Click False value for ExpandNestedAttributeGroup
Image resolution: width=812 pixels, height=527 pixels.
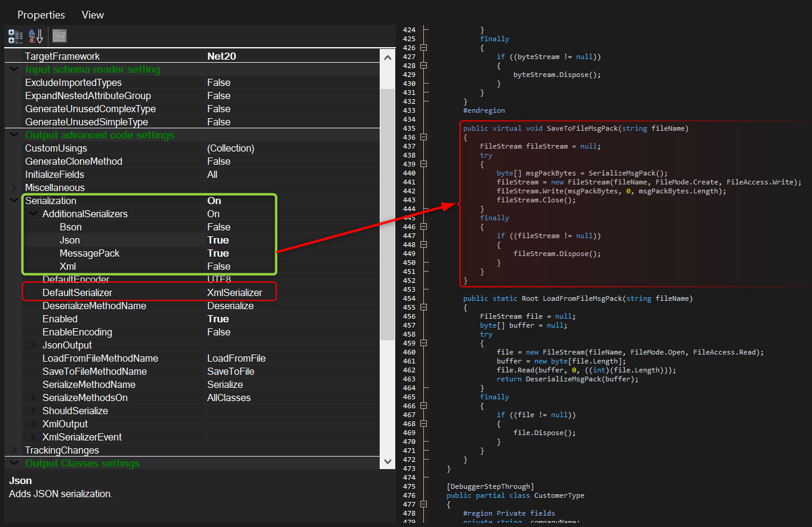click(x=219, y=96)
